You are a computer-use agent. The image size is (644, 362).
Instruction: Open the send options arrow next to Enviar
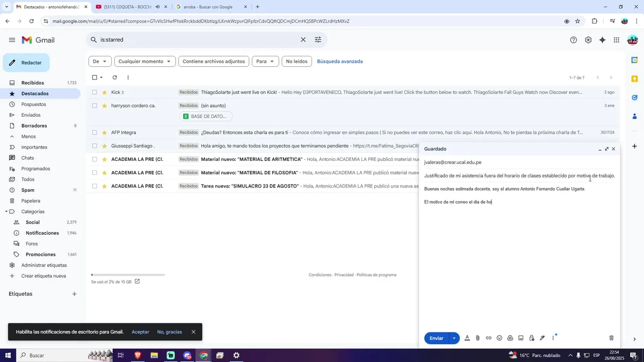click(x=454, y=338)
